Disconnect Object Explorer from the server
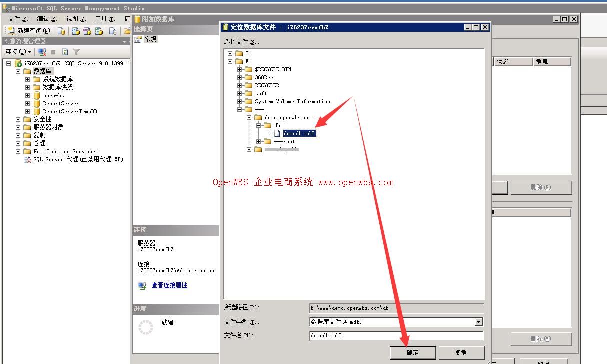The height and width of the screenshot is (364, 607). 42,51
